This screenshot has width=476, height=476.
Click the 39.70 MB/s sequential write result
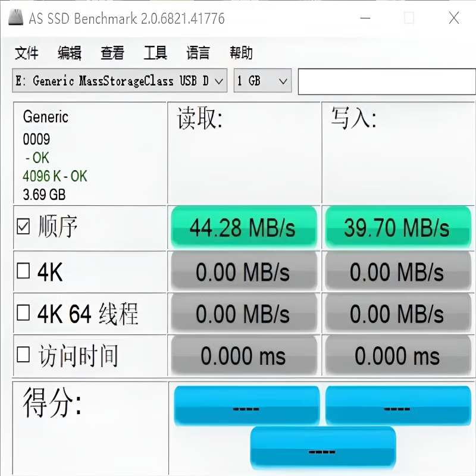click(x=398, y=227)
